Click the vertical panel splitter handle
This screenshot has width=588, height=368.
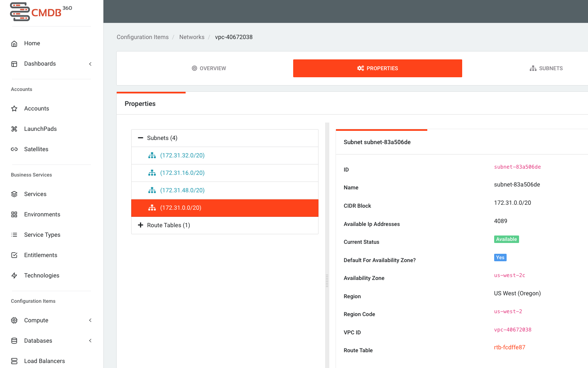pos(327,281)
